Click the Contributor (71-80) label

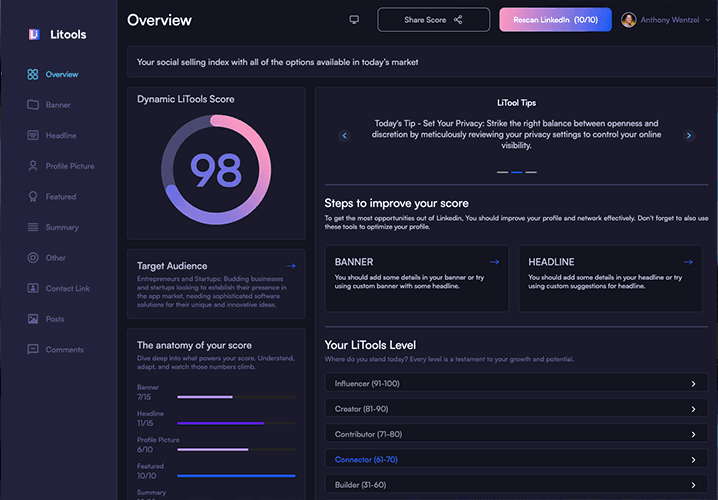tap(368, 434)
